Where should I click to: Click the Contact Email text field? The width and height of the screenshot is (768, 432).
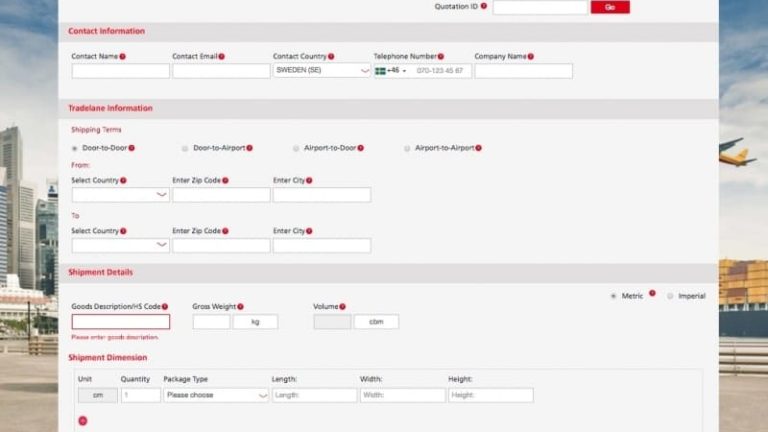click(x=221, y=71)
